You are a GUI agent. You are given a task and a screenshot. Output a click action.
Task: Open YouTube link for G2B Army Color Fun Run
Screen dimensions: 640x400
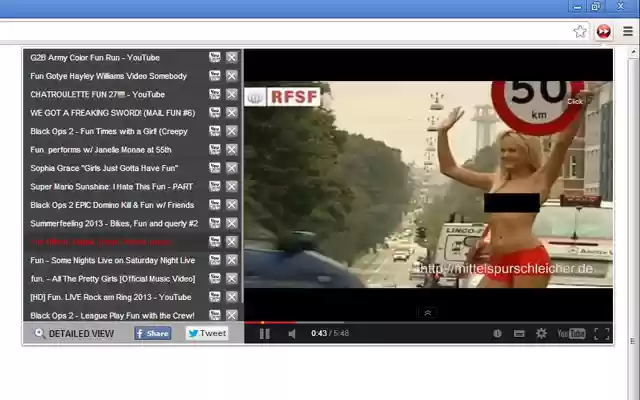point(215,57)
